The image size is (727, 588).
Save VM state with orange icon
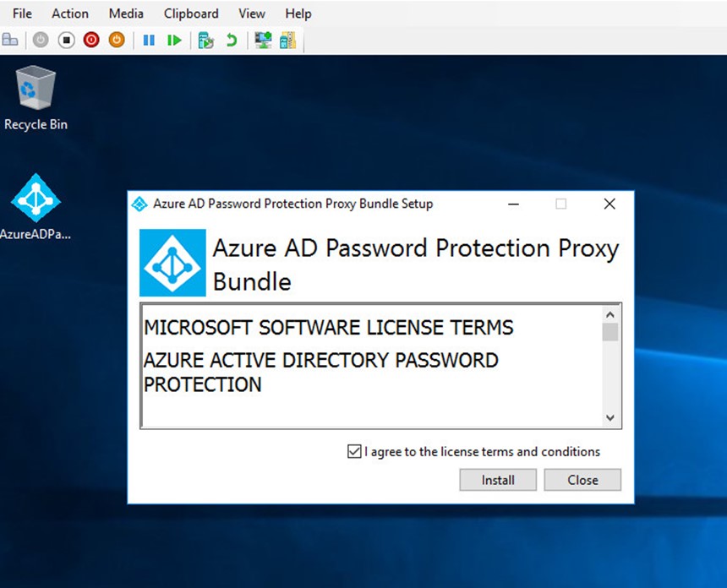117,40
